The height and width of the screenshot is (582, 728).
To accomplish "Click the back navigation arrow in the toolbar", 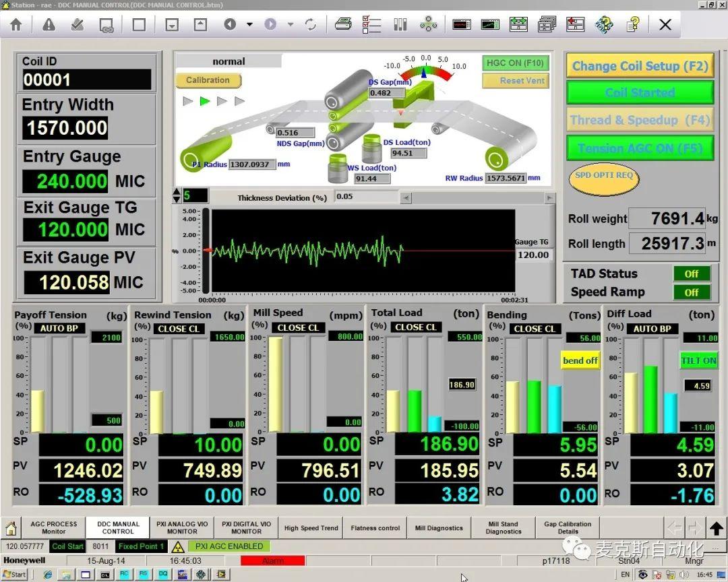I will [230, 24].
